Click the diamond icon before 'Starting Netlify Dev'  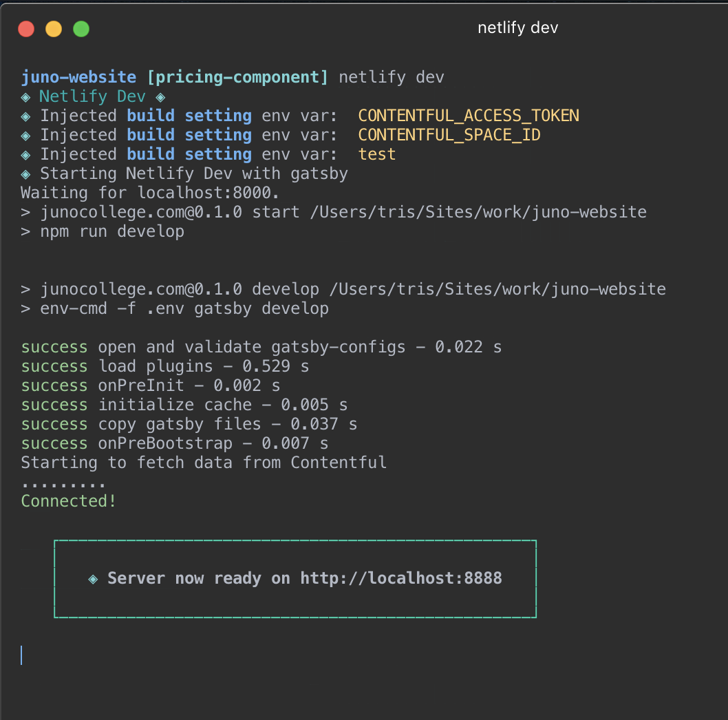[x=26, y=174]
